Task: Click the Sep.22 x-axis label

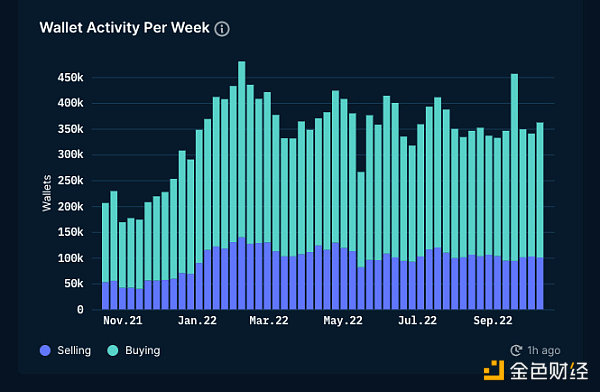Action: point(492,320)
